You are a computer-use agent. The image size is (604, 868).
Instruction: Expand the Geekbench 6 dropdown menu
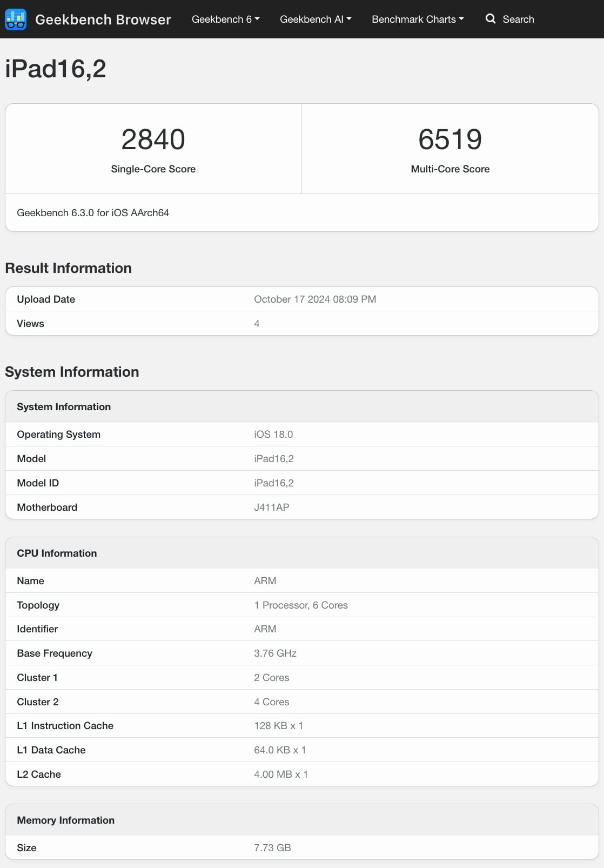click(x=225, y=19)
